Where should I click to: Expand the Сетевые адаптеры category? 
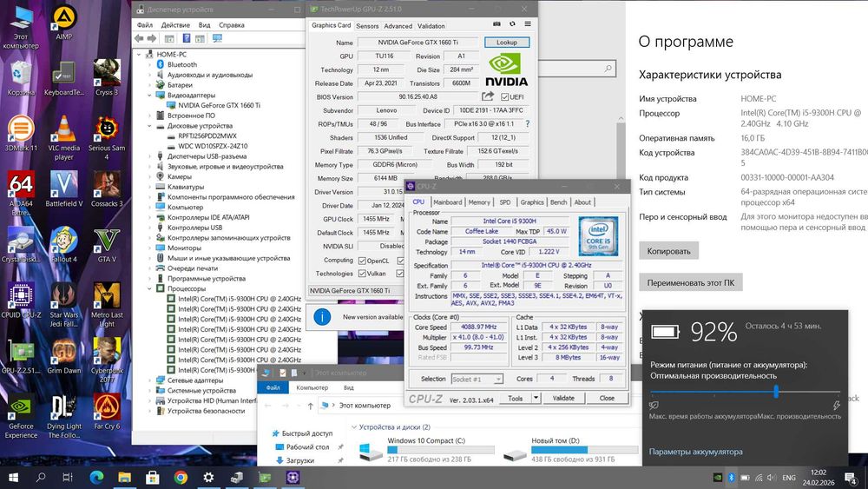pyautogui.click(x=149, y=380)
